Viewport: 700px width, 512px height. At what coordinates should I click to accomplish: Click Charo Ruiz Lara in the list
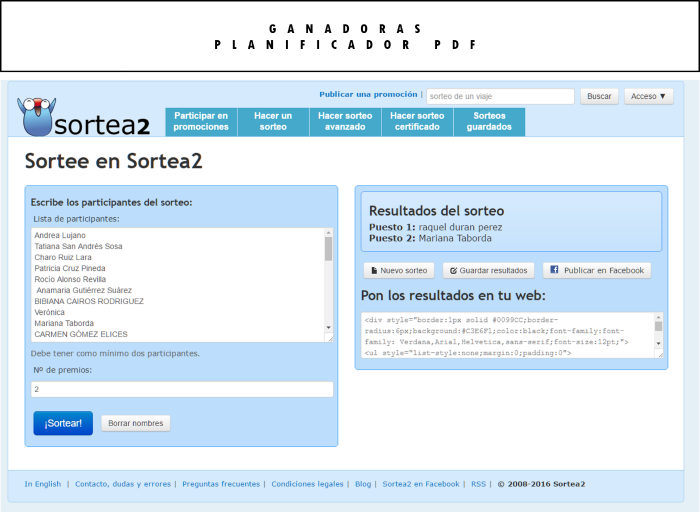pos(63,258)
